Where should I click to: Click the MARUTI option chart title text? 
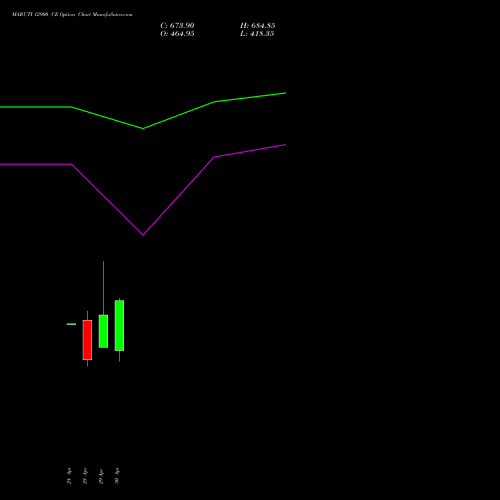[x=72, y=15]
